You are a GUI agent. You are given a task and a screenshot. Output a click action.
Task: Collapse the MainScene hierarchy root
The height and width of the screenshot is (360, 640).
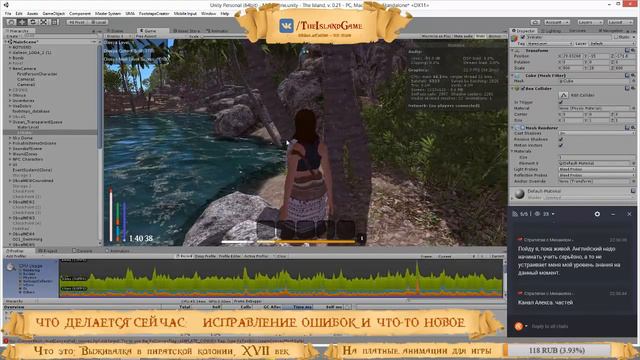point(6,42)
